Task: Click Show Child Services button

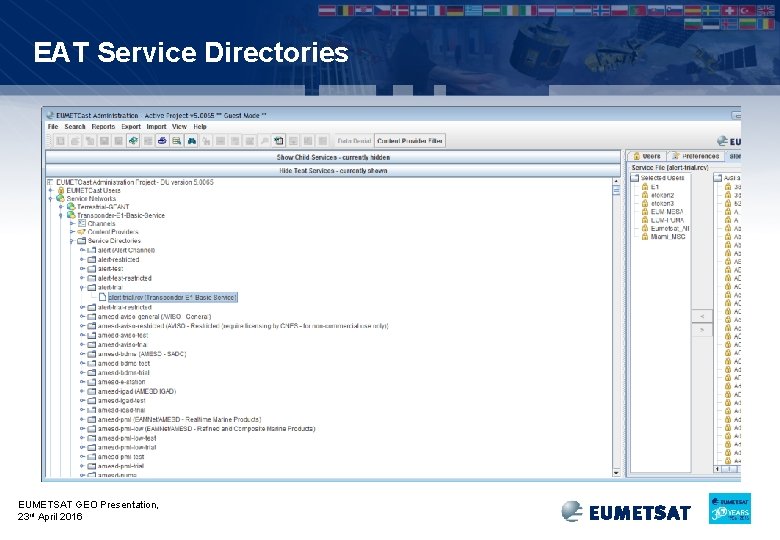Action: click(x=333, y=157)
